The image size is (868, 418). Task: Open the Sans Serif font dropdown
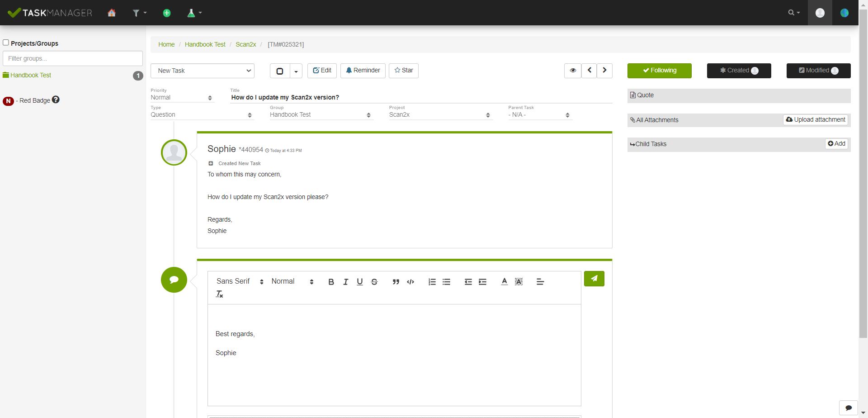coord(240,281)
